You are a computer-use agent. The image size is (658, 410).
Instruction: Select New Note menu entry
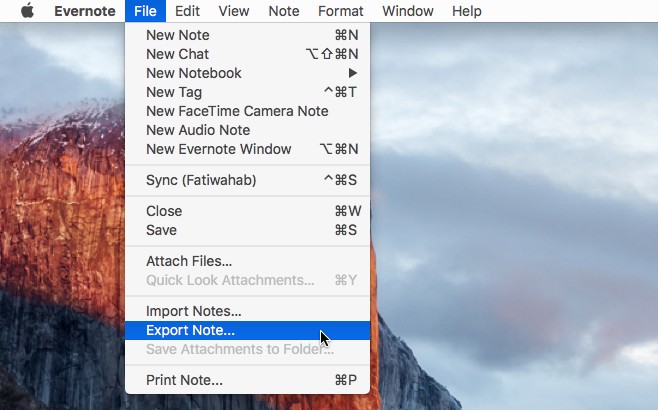(248, 35)
